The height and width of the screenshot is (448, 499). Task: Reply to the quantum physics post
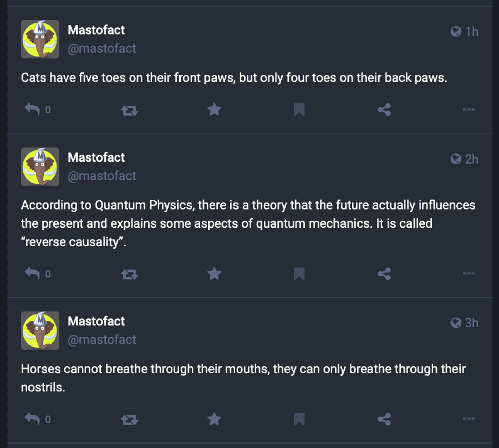[32, 273]
